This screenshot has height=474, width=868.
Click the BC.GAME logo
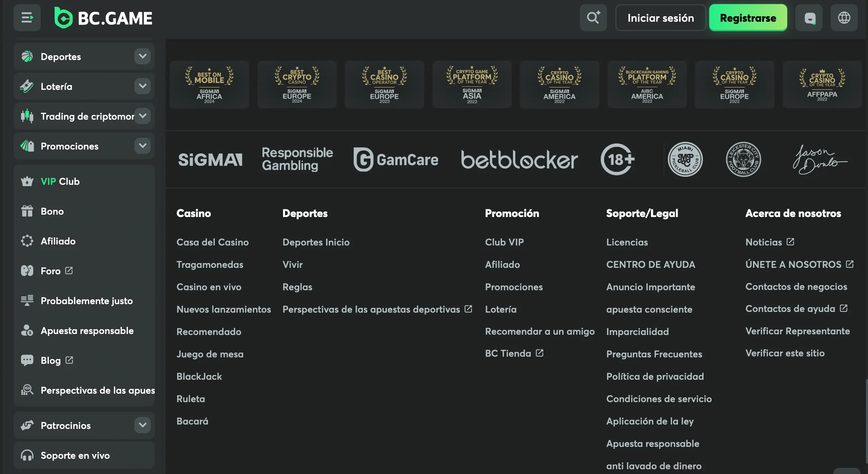tap(103, 18)
